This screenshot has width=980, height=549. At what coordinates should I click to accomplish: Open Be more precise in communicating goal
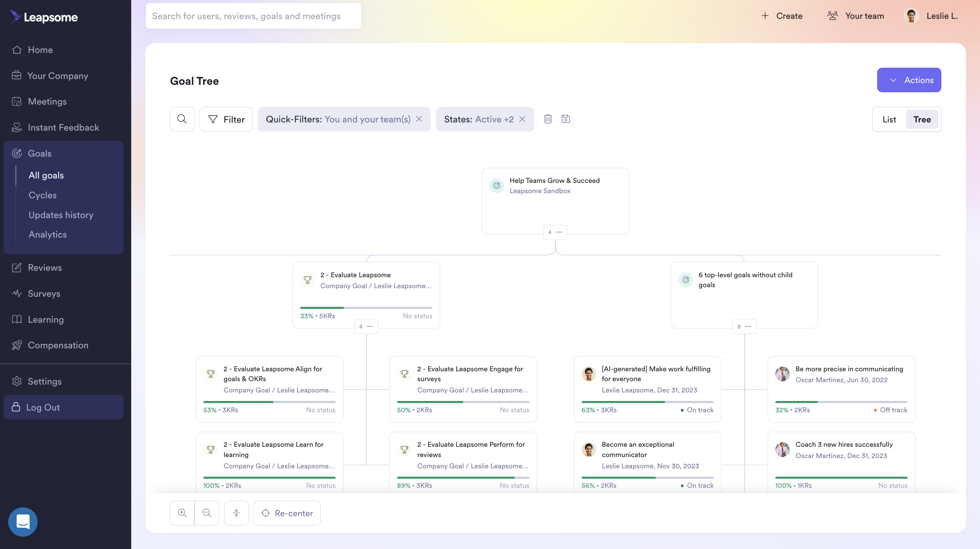point(841,389)
